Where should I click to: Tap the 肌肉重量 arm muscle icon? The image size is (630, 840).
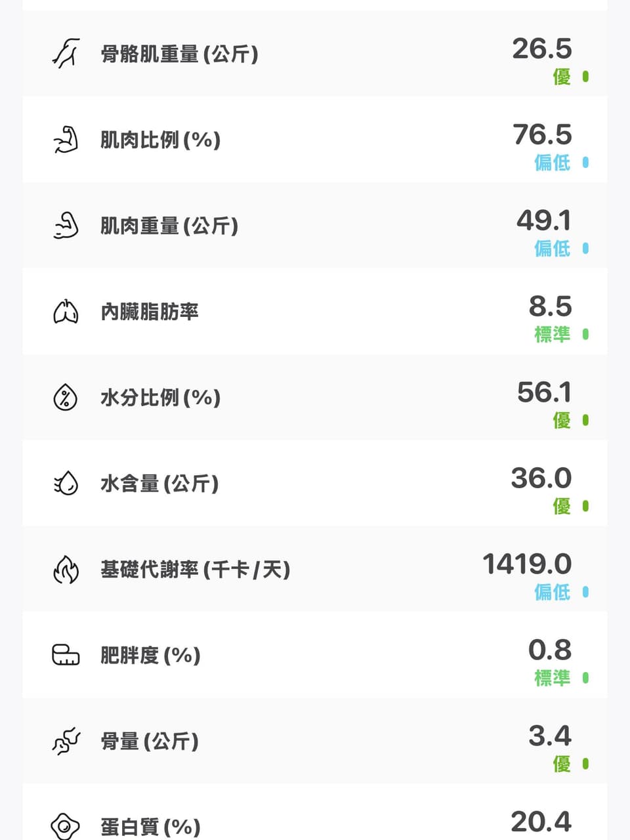(66, 225)
